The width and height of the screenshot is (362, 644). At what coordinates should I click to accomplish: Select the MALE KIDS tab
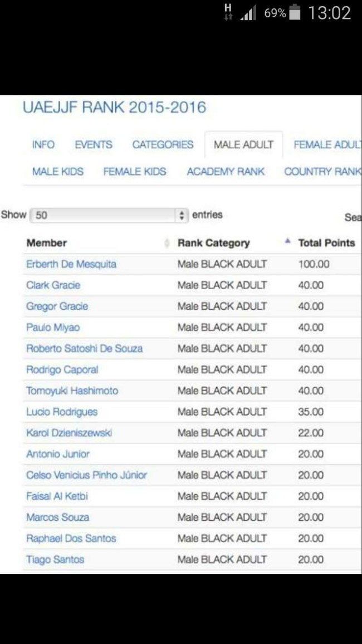pos(58,172)
